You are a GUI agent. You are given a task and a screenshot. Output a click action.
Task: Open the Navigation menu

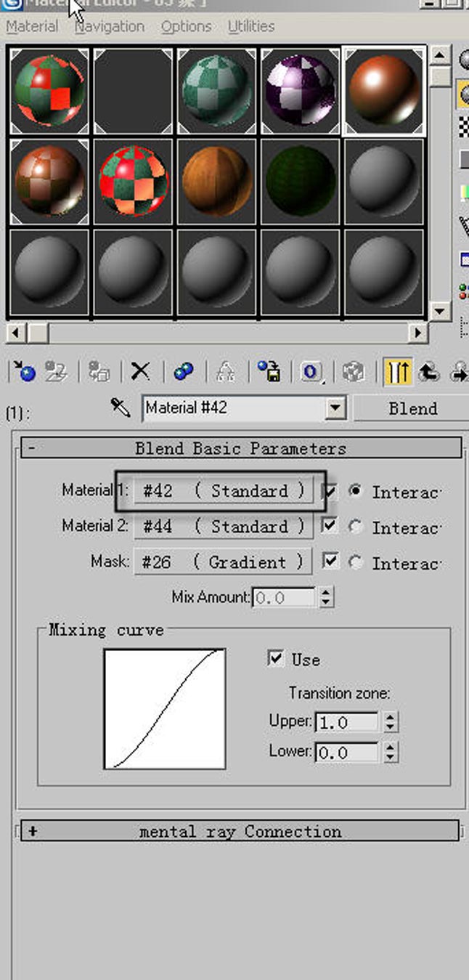110,27
